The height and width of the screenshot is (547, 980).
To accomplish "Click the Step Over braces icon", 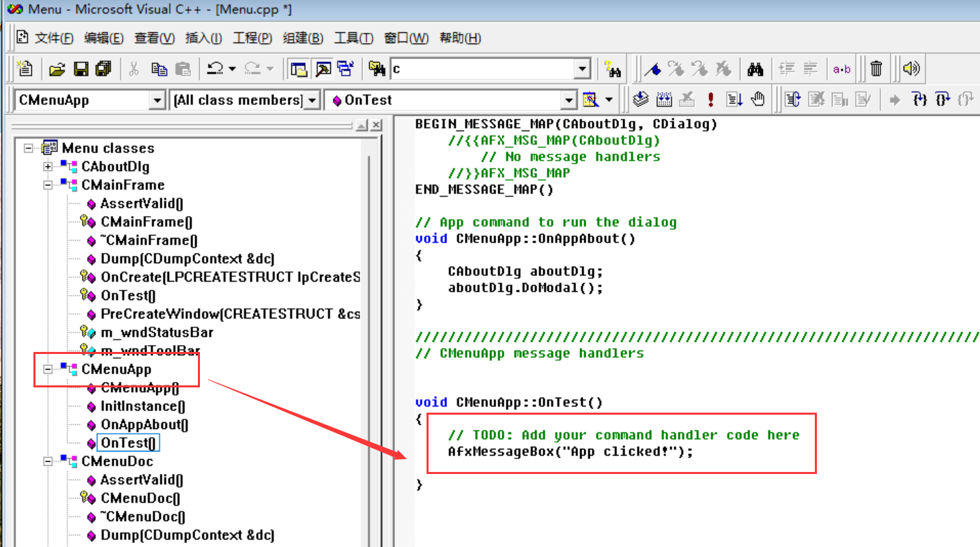I will click(x=942, y=100).
